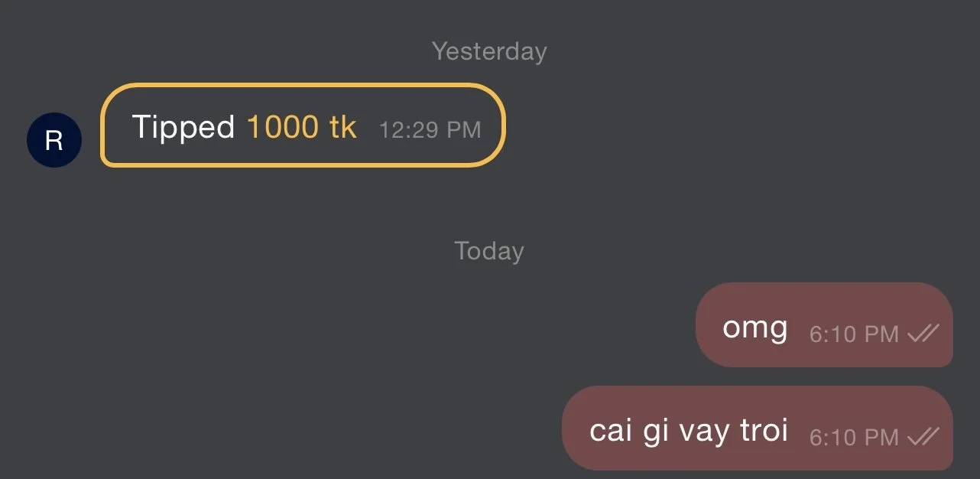The height and width of the screenshot is (479, 980).
Task: Open the sender's "R" avatar profile
Action: click(54, 140)
